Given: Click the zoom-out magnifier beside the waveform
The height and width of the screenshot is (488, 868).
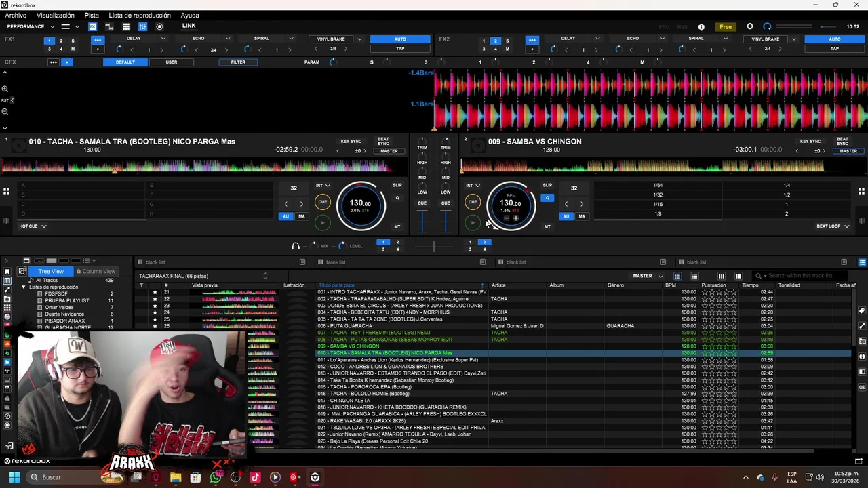Looking at the screenshot, I should pyautogui.click(x=5, y=111).
